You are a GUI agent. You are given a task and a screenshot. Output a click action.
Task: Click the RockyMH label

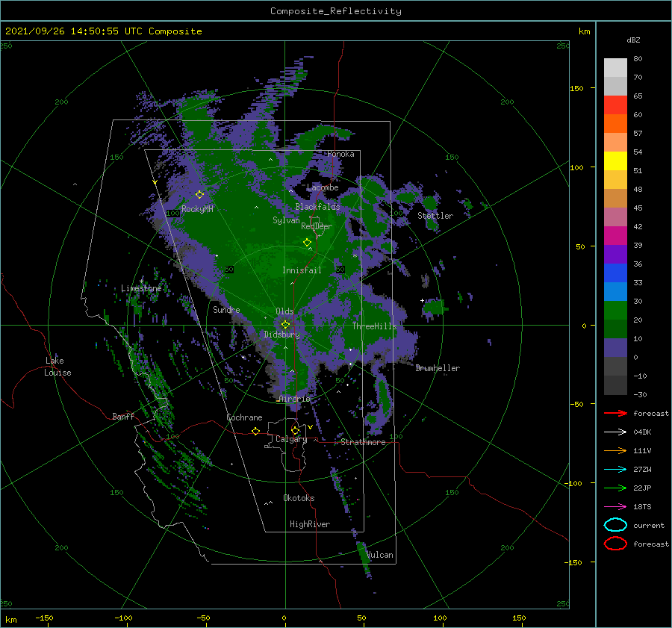[197, 209]
